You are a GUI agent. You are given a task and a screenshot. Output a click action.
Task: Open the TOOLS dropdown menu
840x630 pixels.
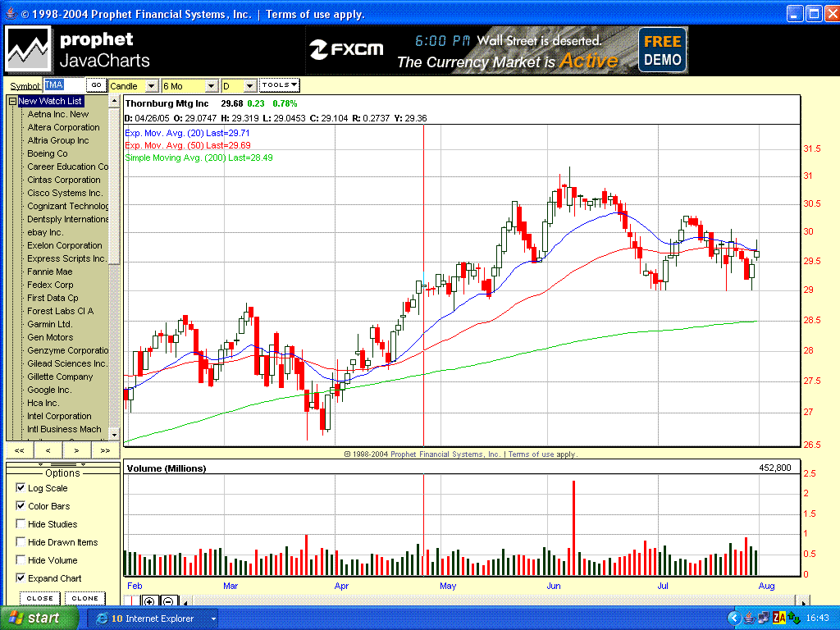[279, 85]
